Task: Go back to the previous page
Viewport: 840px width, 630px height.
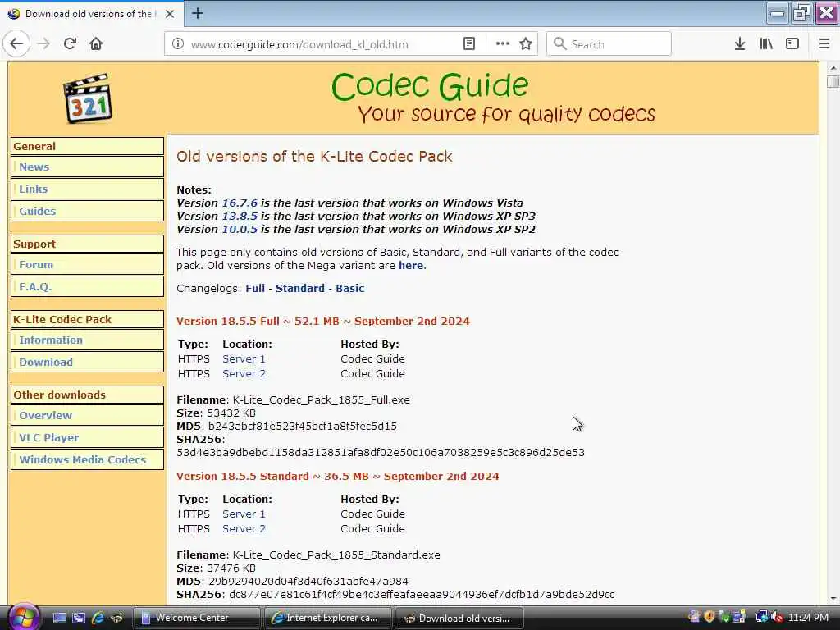Action: tap(16, 44)
